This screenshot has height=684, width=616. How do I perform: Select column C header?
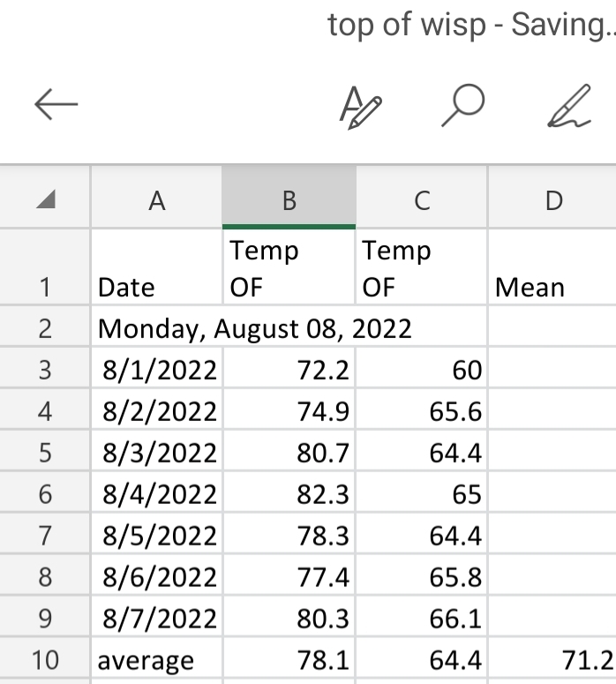[x=422, y=199]
